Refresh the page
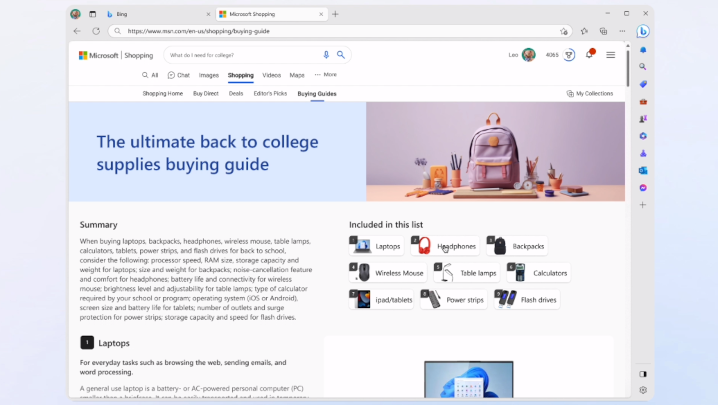The height and width of the screenshot is (405, 718). 96,31
